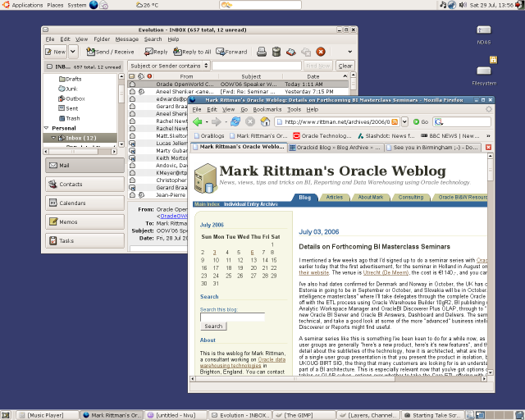This screenshot has width=525, height=420.
Task: Open the Subject or Sender contains dropdown
Action: tap(169, 66)
